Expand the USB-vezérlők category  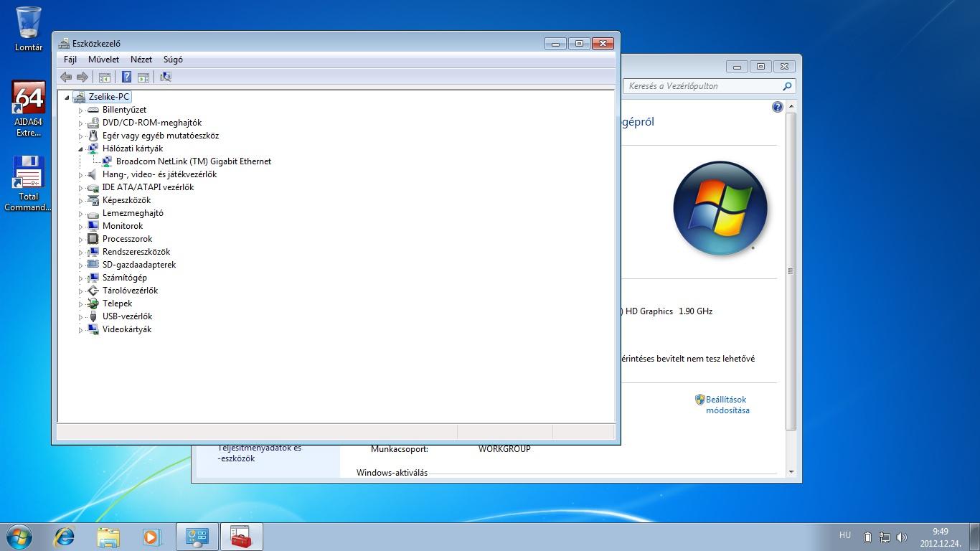point(80,317)
